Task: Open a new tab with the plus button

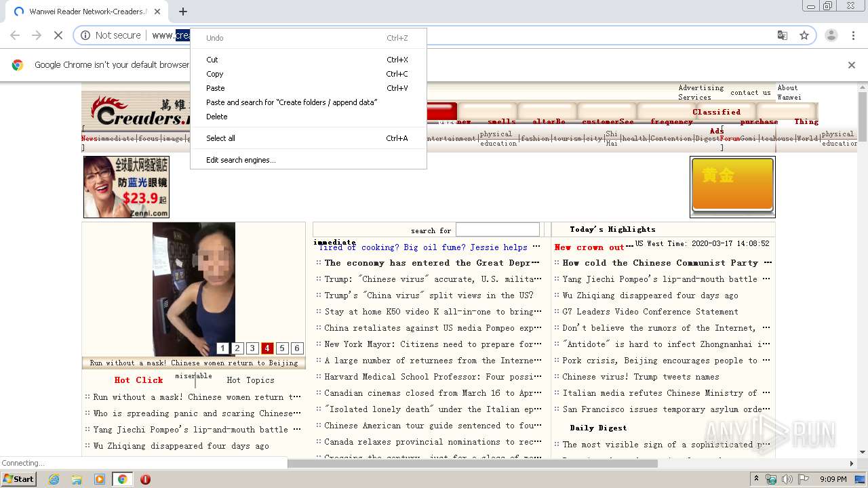Action: [x=182, y=12]
